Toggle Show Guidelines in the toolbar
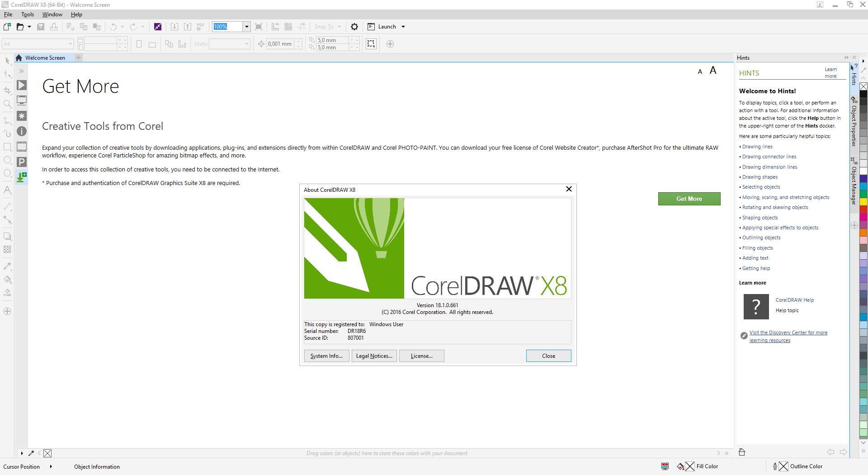 tap(302, 27)
